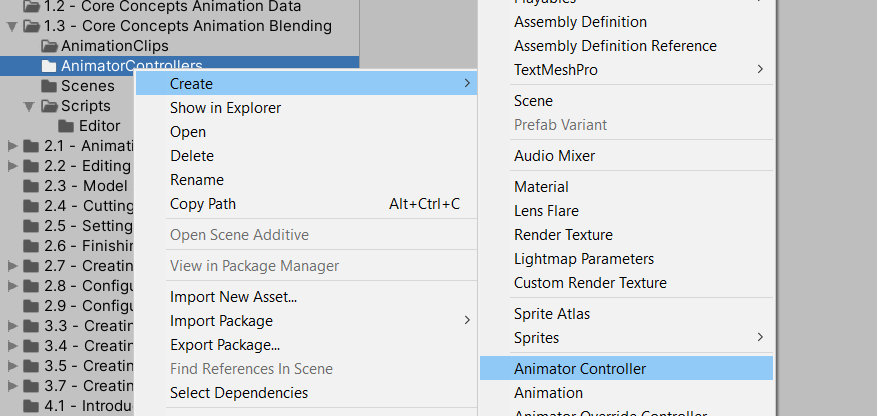This screenshot has width=877, height=416.
Task: Expand the 2.1 folder tree arrow
Action: point(12,146)
